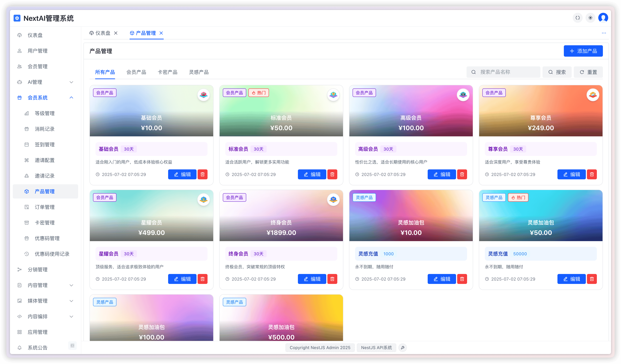Open 邀请记录 submenu item
The width and height of the screenshot is (621, 364).
click(x=45, y=176)
